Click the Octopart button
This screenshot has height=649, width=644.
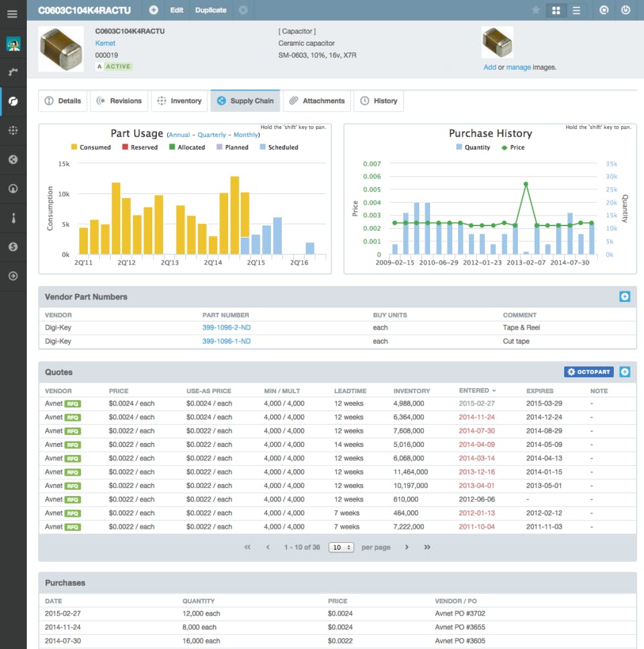pos(588,372)
